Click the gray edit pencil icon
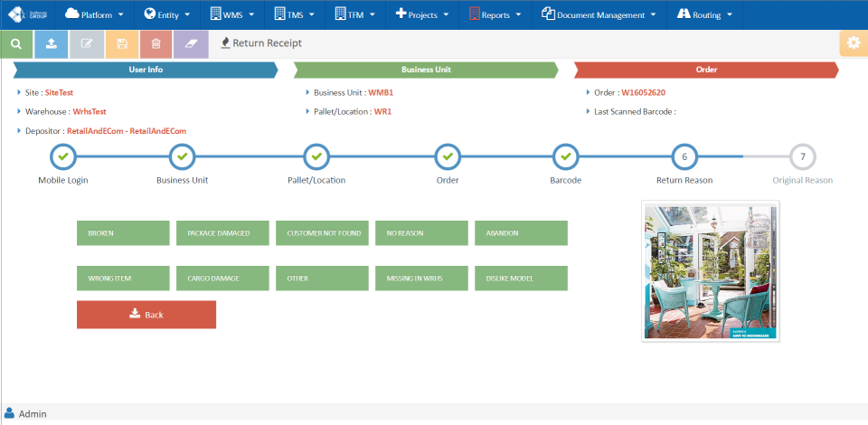868x425 pixels. tap(87, 43)
